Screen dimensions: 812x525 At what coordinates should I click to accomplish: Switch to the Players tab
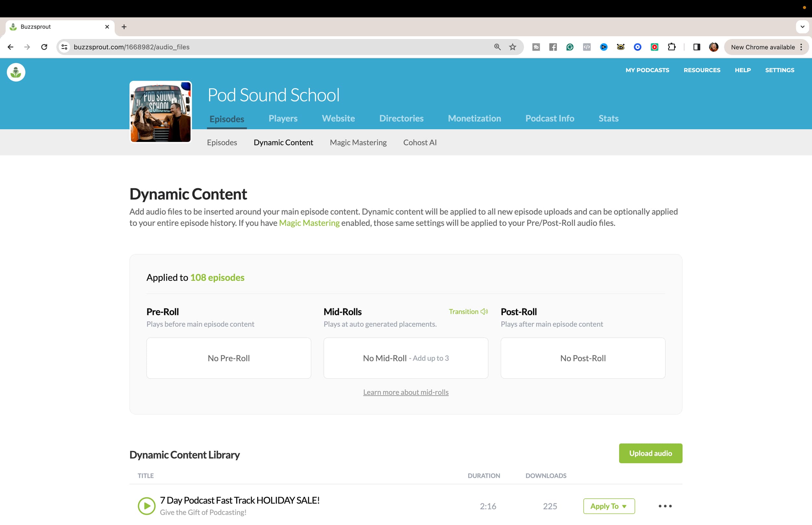[x=283, y=118]
